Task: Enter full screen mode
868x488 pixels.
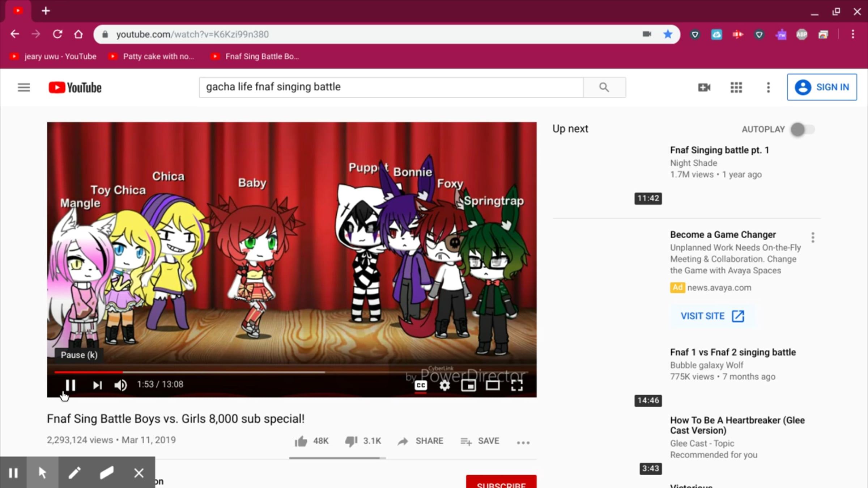Action: 517,385
